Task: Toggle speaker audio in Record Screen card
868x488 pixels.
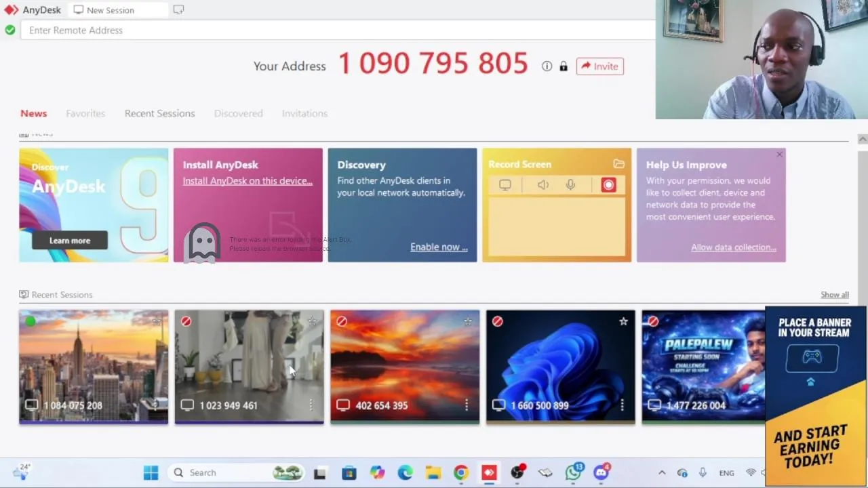Action: 543,184
